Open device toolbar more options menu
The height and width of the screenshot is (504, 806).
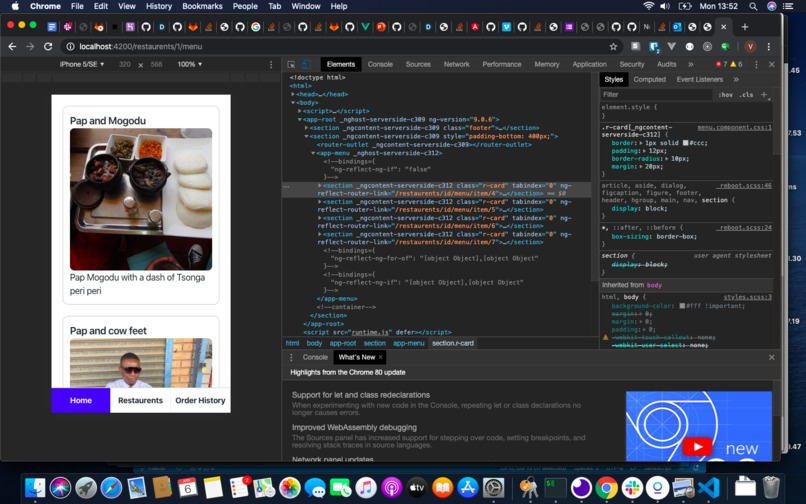271,64
